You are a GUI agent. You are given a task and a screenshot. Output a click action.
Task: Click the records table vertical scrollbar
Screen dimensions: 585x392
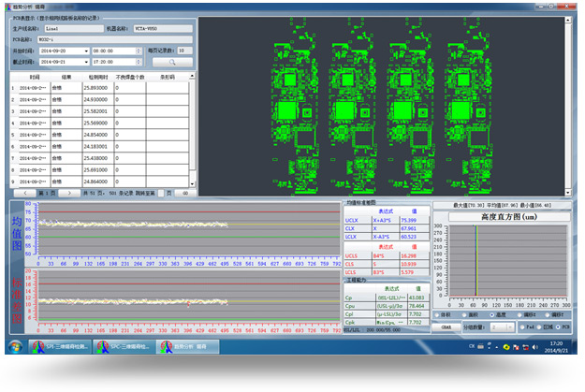[193, 131]
